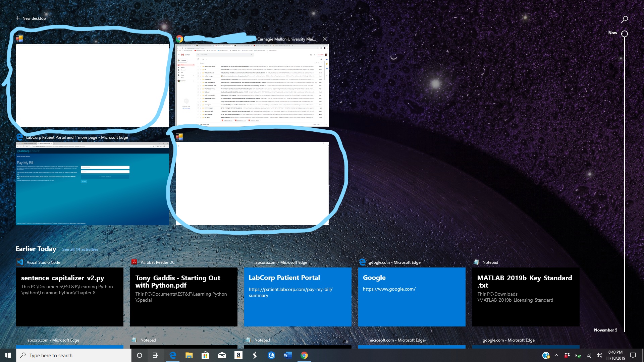The height and width of the screenshot is (362, 644).
Task: Expand the hidden system tray icons chevron
Action: click(x=556, y=355)
